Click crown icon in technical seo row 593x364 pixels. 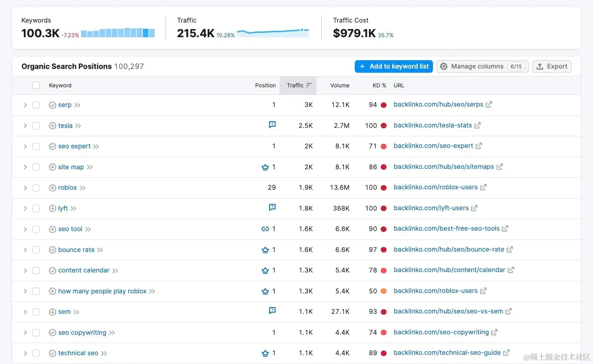click(265, 353)
